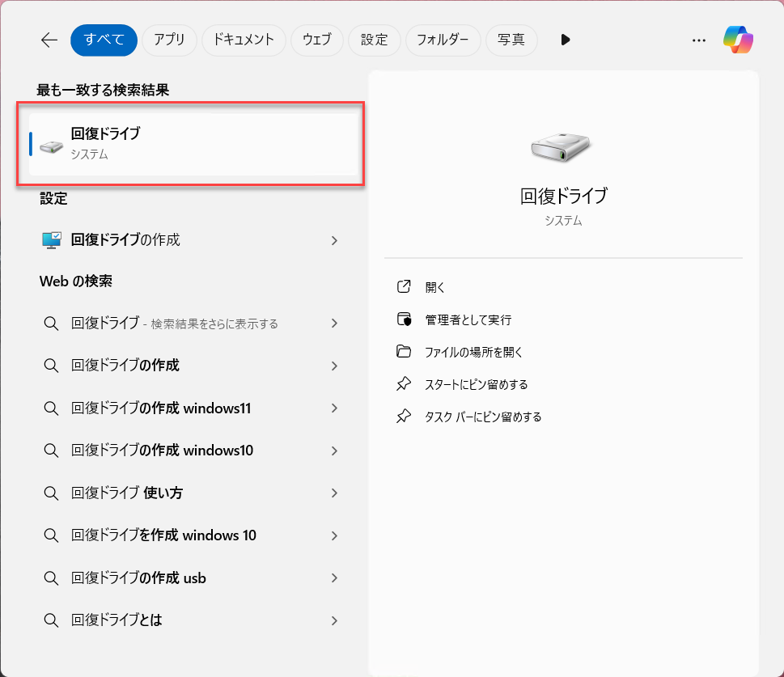The width and height of the screenshot is (784, 677).
Task: Click the shield icon next to 管理者として実行
Action: point(404,319)
